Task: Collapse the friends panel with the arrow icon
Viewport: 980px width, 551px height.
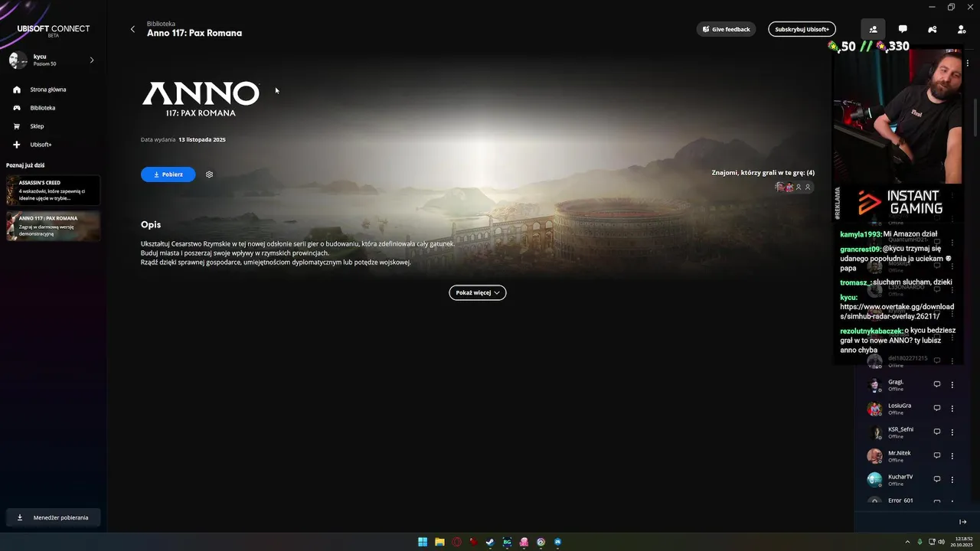Action: tap(963, 522)
